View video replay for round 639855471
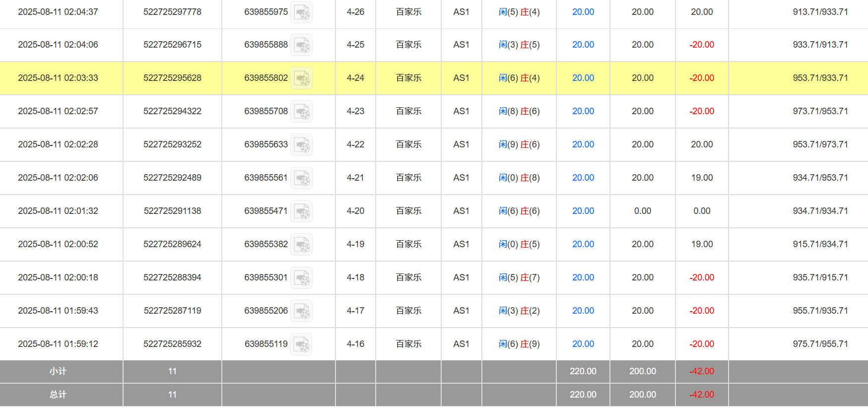This screenshot has width=868, height=408. click(x=301, y=211)
